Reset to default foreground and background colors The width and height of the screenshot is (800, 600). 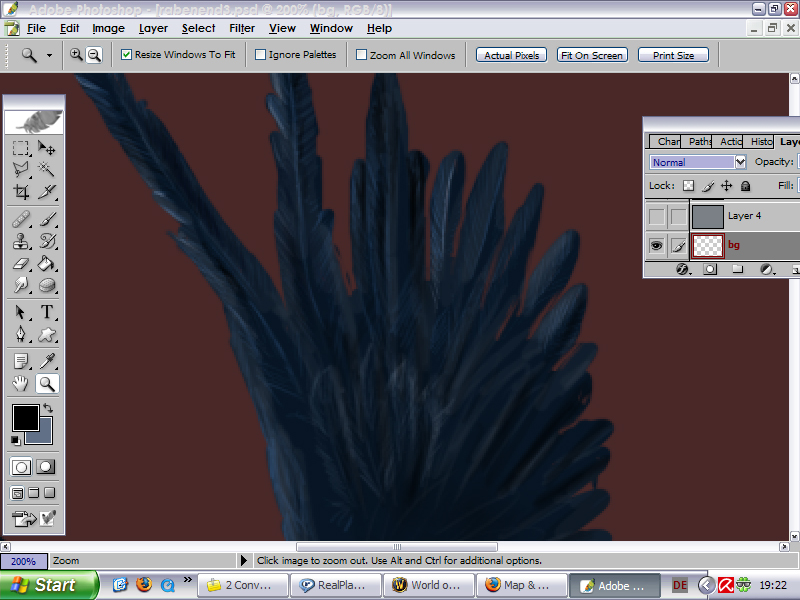(x=15, y=440)
